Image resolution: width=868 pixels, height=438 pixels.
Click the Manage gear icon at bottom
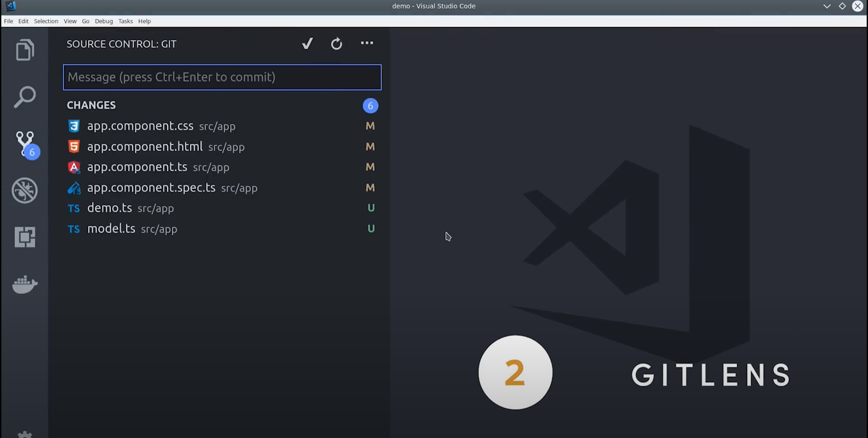(x=25, y=434)
